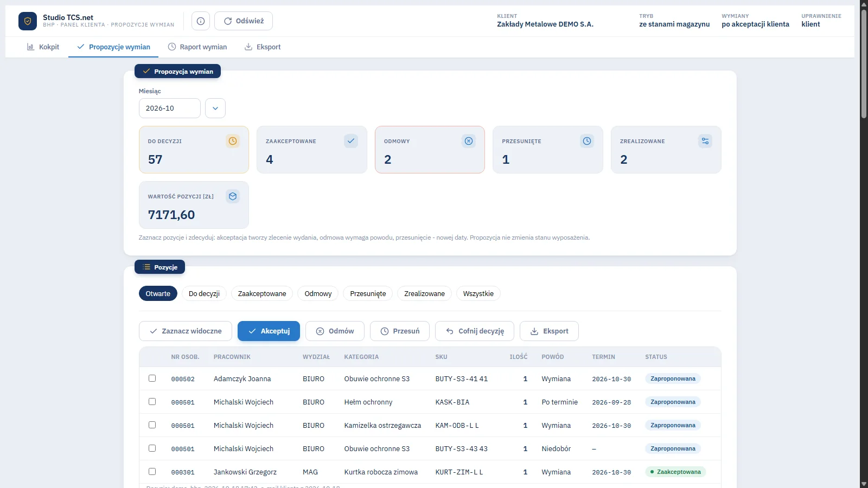Click Zaznacz widoczne button
The height and width of the screenshot is (488, 868).
[186, 331]
